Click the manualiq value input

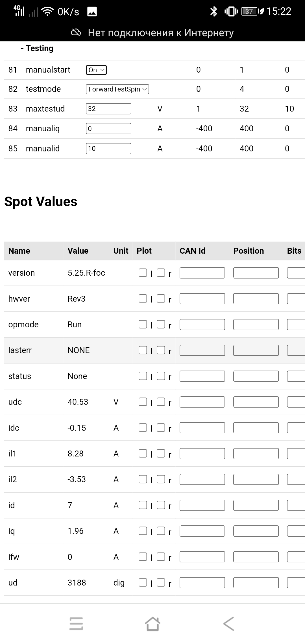point(108,129)
